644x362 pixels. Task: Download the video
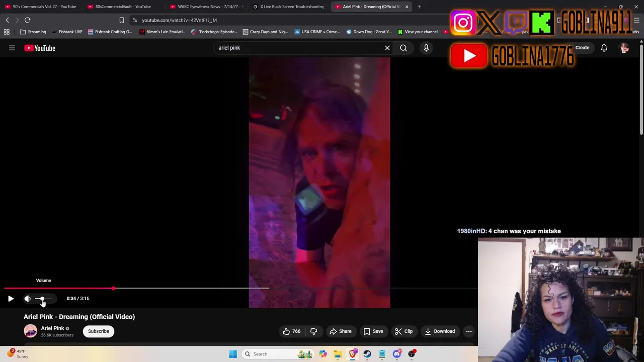(440, 331)
